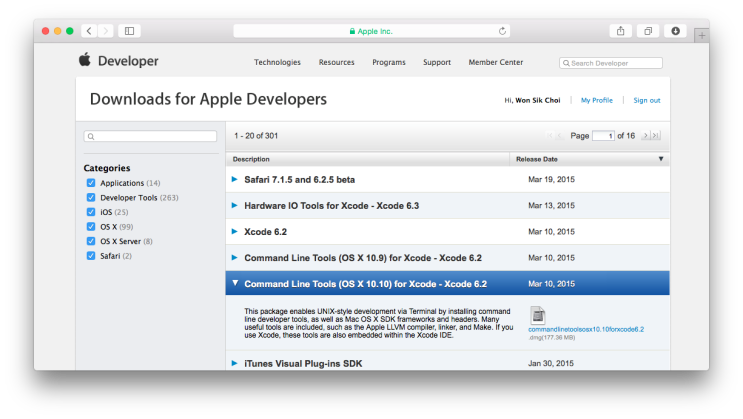Click the Sign out link
The height and width of the screenshot is (419, 743).
647,100
